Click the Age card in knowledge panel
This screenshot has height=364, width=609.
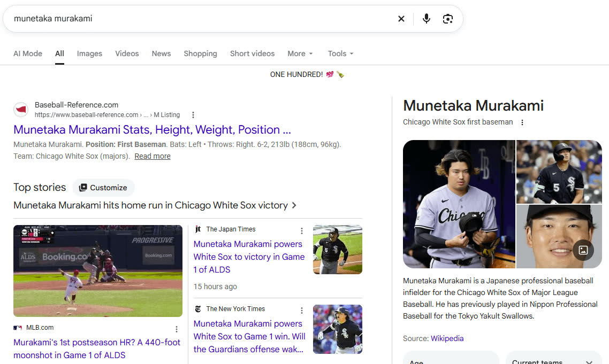[x=451, y=358]
